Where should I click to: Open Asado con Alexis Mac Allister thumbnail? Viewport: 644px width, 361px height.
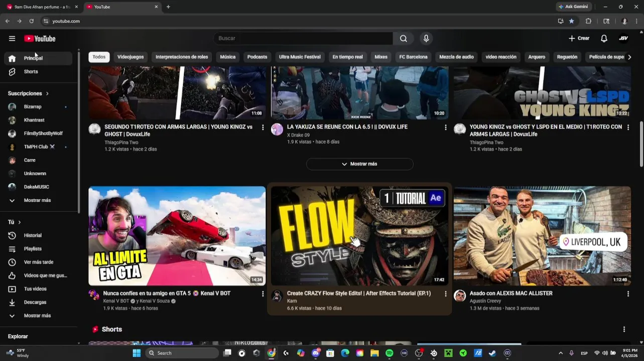pos(542,236)
